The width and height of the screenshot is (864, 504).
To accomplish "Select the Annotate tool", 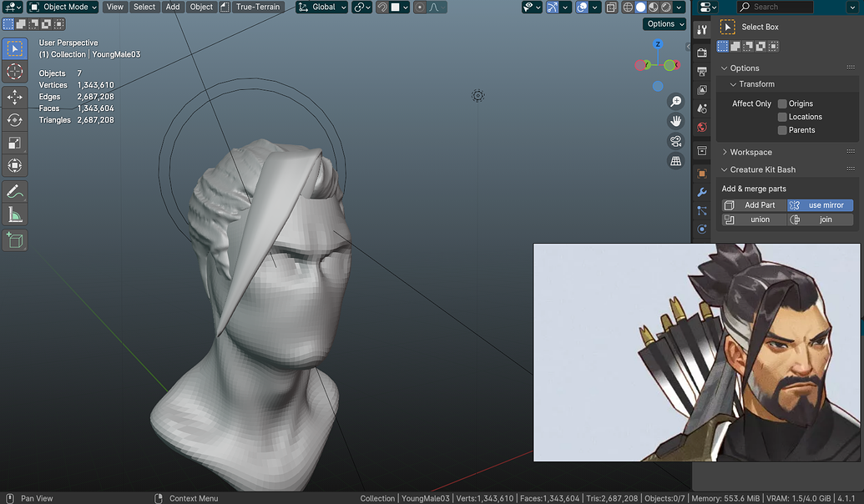I will (15, 192).
